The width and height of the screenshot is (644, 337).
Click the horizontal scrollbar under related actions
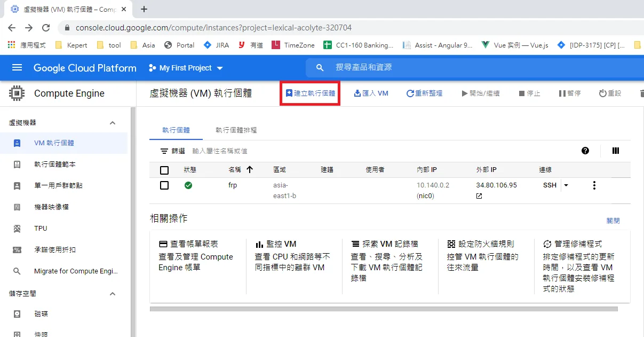point(383,309)
